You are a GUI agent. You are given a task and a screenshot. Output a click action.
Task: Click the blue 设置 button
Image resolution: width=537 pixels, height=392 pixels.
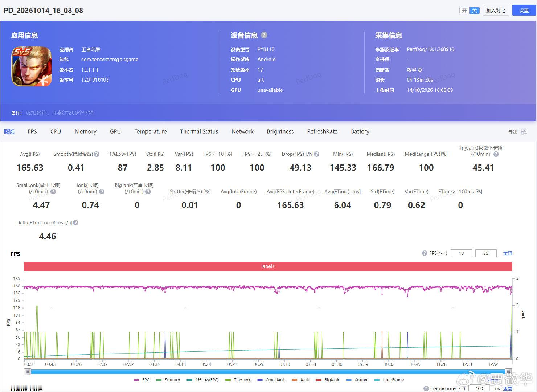(524, 11)
